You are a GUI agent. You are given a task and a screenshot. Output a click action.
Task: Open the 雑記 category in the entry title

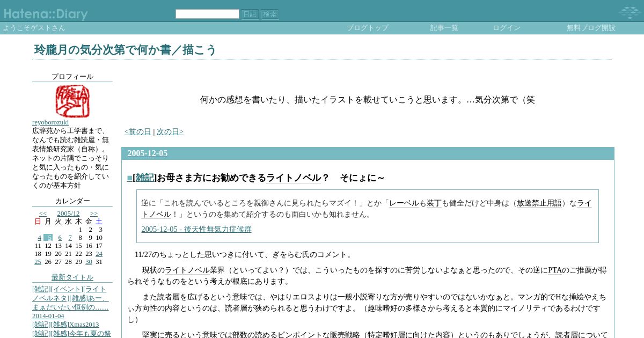click(x=145, y=178)
